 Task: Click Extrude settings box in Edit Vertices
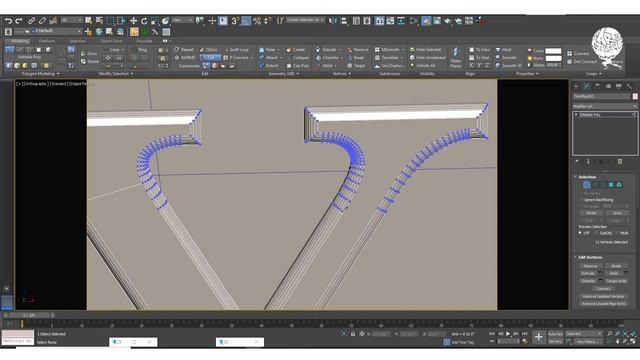coord(600,273)
